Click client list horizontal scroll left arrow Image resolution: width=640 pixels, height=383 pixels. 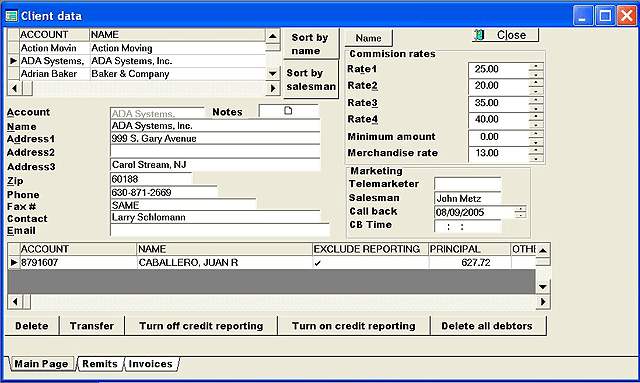[15, 88]
